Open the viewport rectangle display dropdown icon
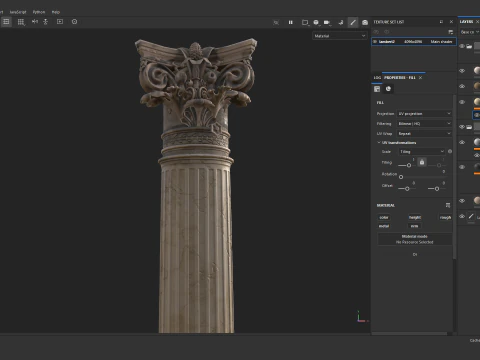The width and height of the screenshot is (480, 360). (x=305, y=22)
